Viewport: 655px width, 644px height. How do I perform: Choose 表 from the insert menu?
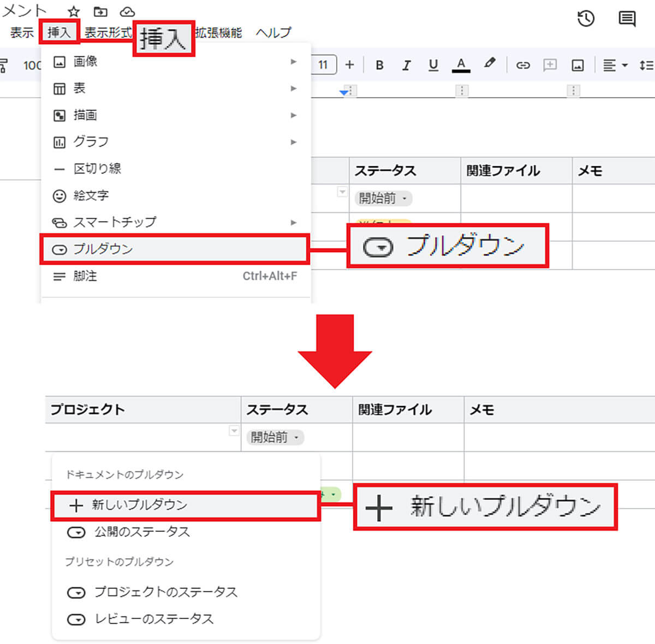[176, 88]
